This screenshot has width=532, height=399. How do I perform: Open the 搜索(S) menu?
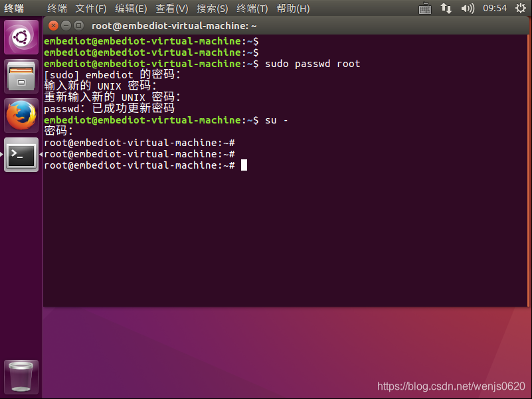point(213,9)
